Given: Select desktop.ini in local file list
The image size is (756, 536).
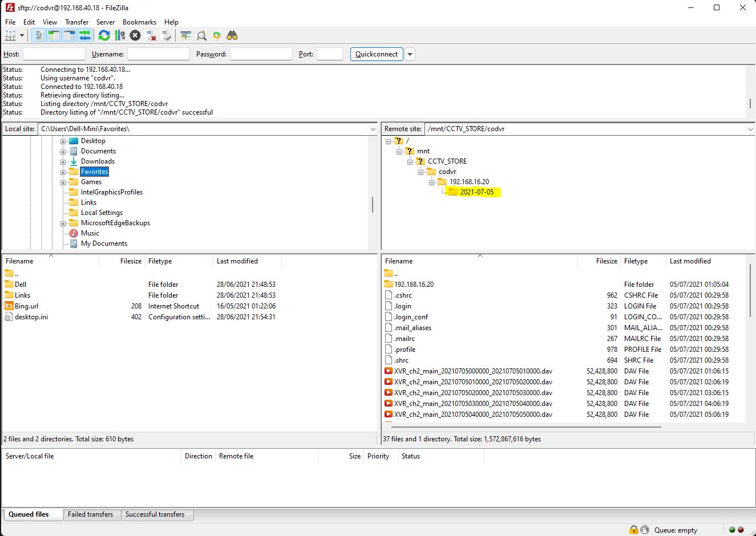Looking at the screenshot, I should click(31, 317).
